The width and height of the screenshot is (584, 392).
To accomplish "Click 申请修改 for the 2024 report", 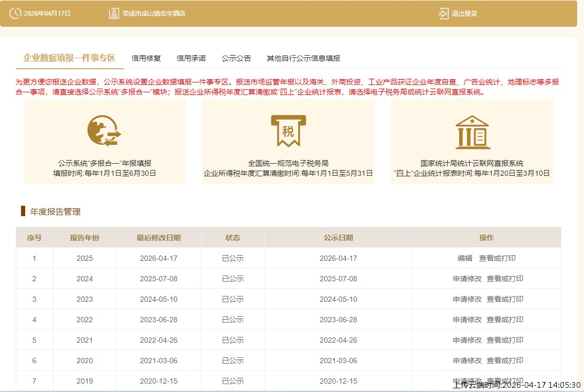I will (x=468, y=278).
